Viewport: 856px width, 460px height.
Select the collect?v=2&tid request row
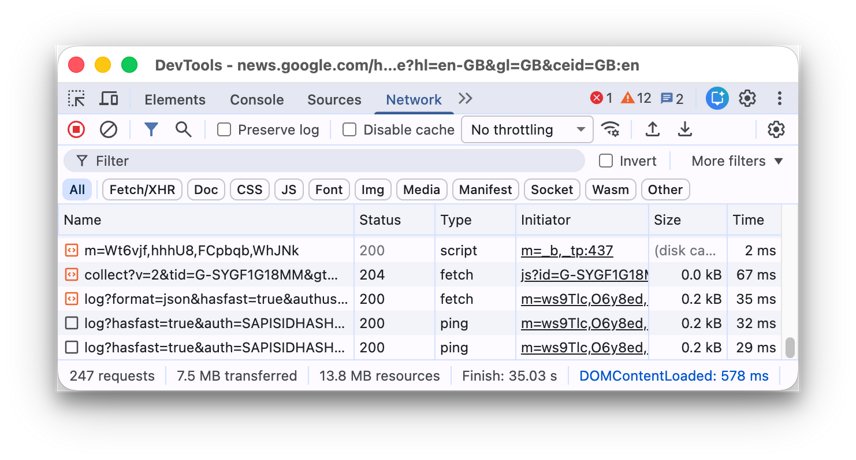[x=420, y=274]
